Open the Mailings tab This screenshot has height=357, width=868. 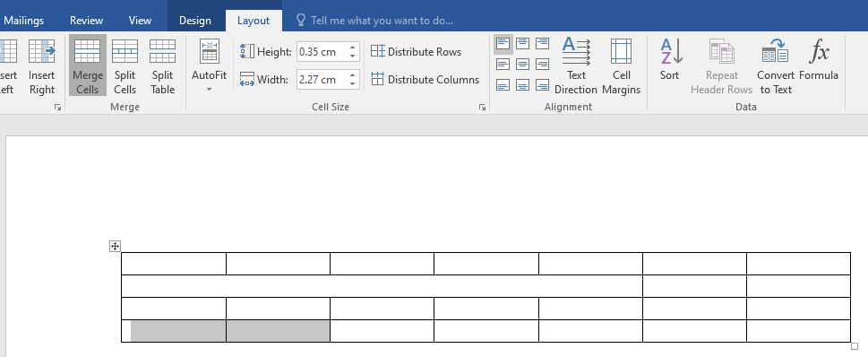click(24, 21)
